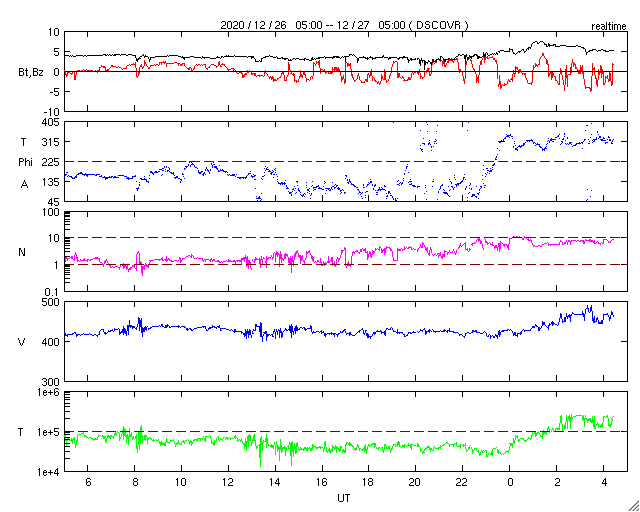Click the 'UT' x-axis label
The height and width of the screenshot is (512, 640).
tap(344, 498)
